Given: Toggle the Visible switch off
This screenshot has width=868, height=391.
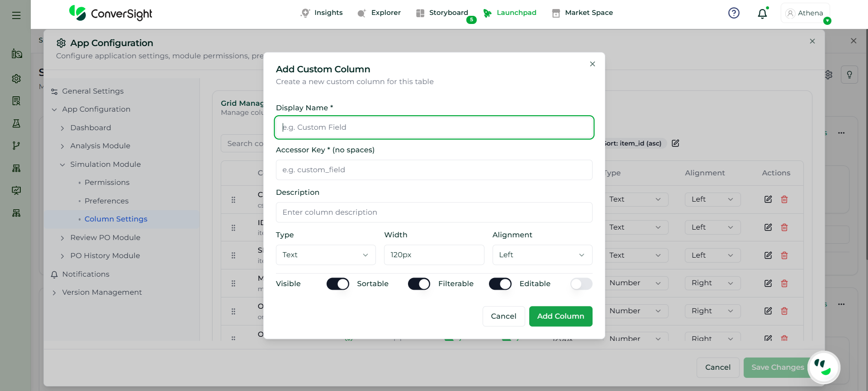Looking at the screenshot, I should tap(337, 284).
